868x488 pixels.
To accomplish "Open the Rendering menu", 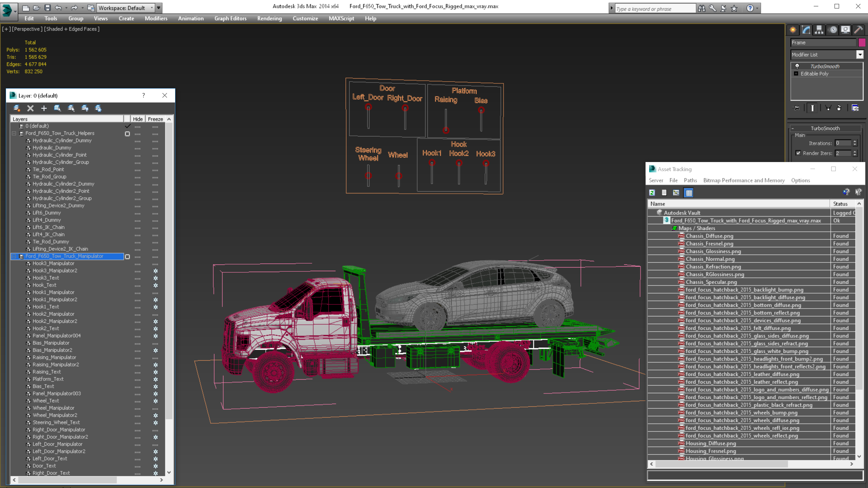I will pyautogui.click(x=269, y=18).
